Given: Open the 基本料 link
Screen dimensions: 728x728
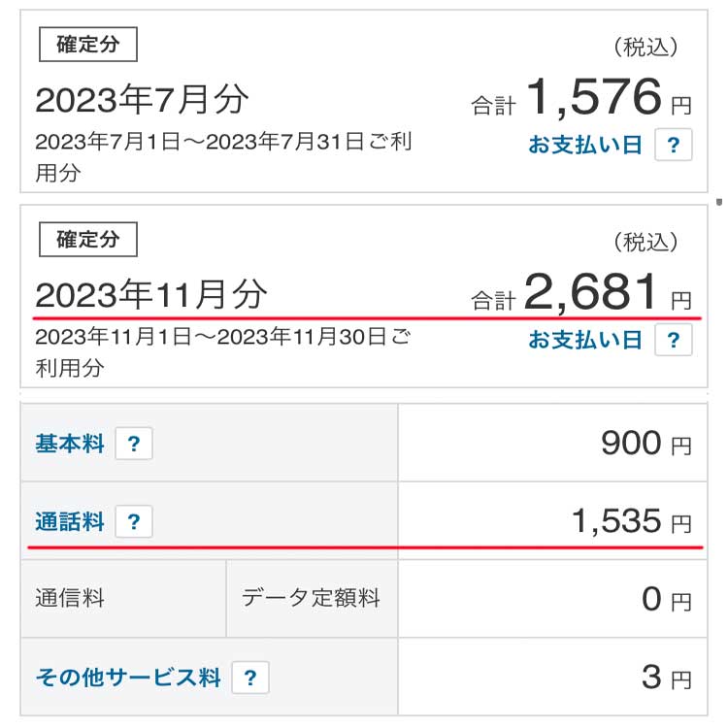Looking at the screenshot, I should tap(70, 444).
